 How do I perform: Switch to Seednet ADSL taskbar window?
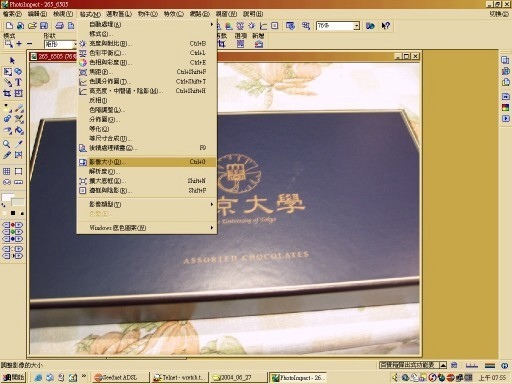tap(120, 377)
